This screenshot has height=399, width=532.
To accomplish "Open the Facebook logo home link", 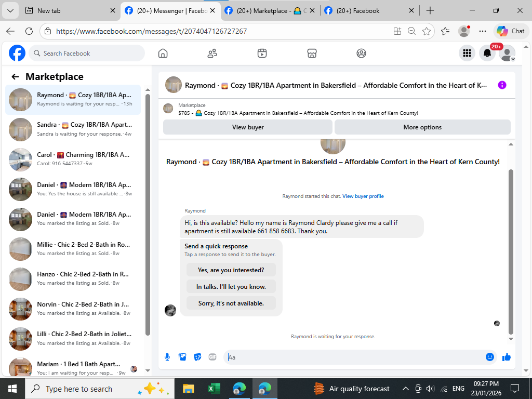I will click(17, 54).
